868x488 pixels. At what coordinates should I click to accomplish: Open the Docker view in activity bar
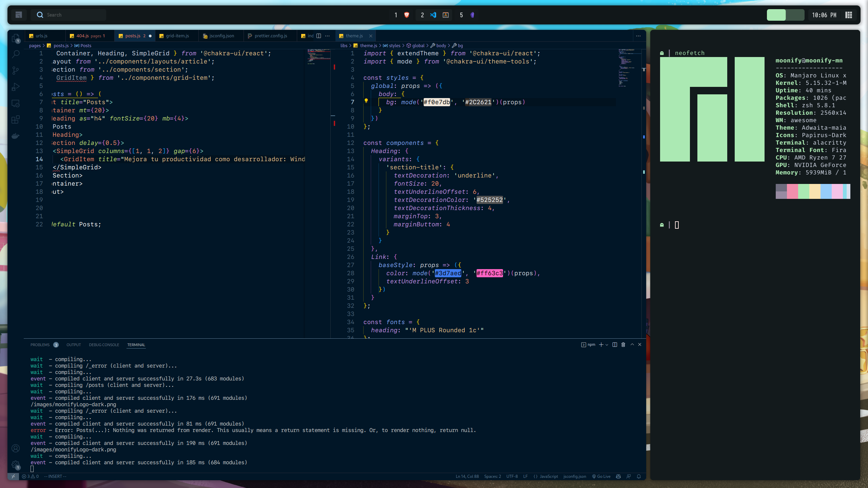click(16, 136)
